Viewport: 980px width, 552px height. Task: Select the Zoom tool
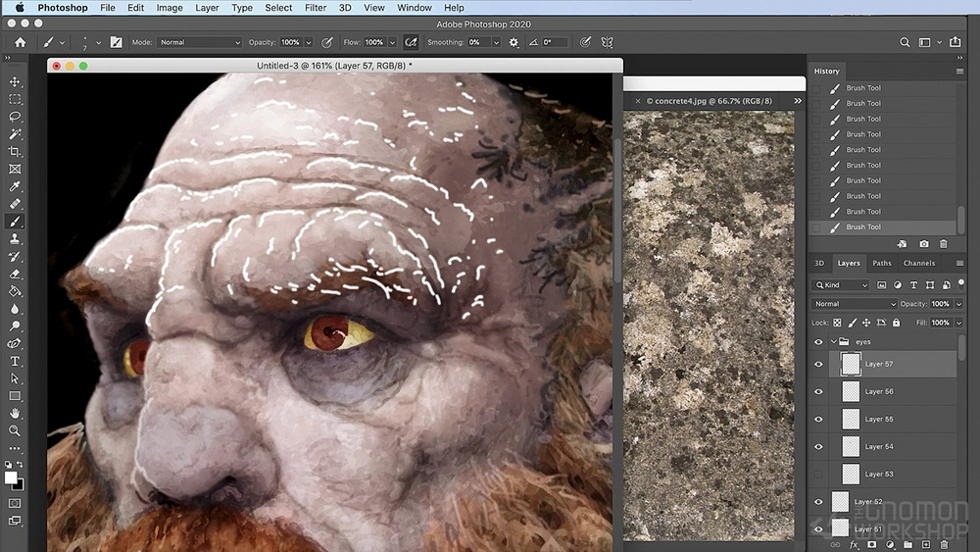(15, 431)
